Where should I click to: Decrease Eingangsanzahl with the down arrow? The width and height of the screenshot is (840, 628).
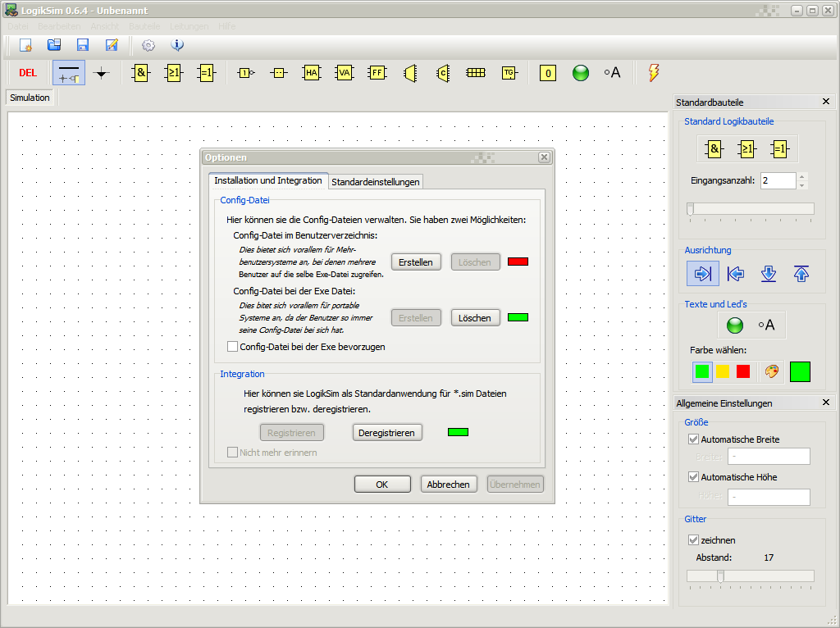pos(802,185)
